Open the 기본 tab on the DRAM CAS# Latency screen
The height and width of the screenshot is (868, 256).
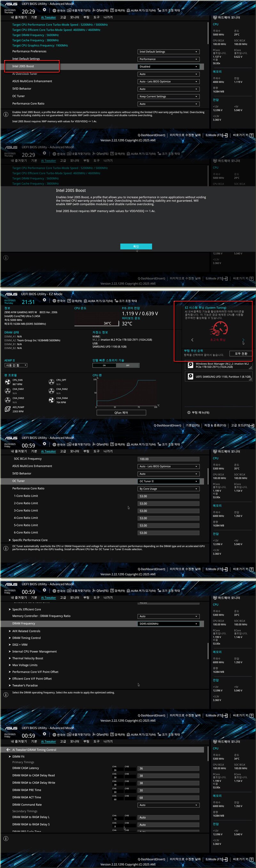click(x=34, y=741)
